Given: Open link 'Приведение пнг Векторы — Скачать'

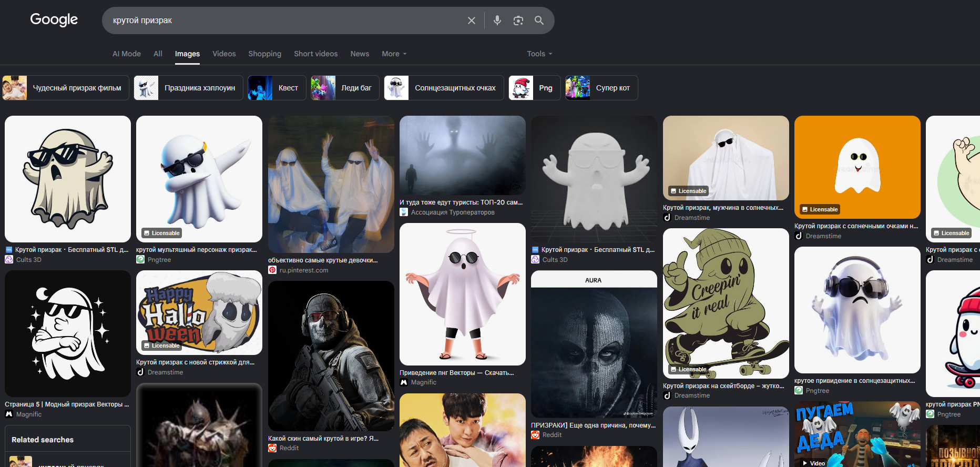Looking at the screenshot, I should (457, 373).
